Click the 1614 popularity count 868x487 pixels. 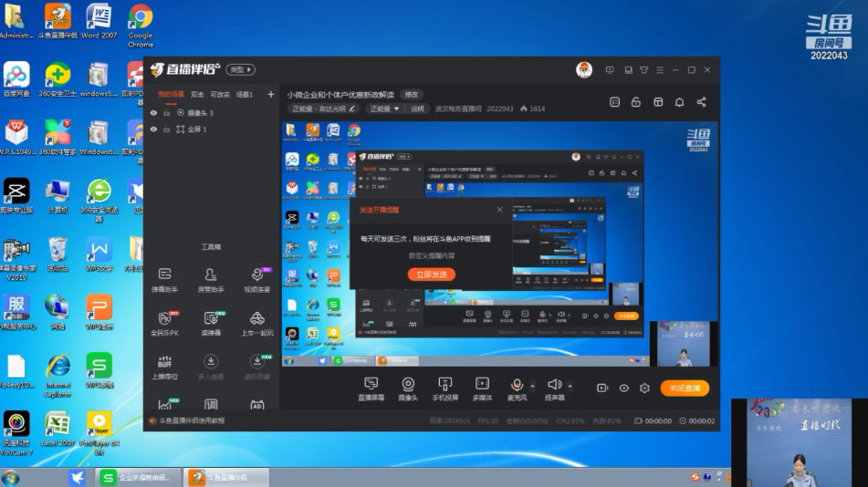pyautogui.click(x=532, y=109)
